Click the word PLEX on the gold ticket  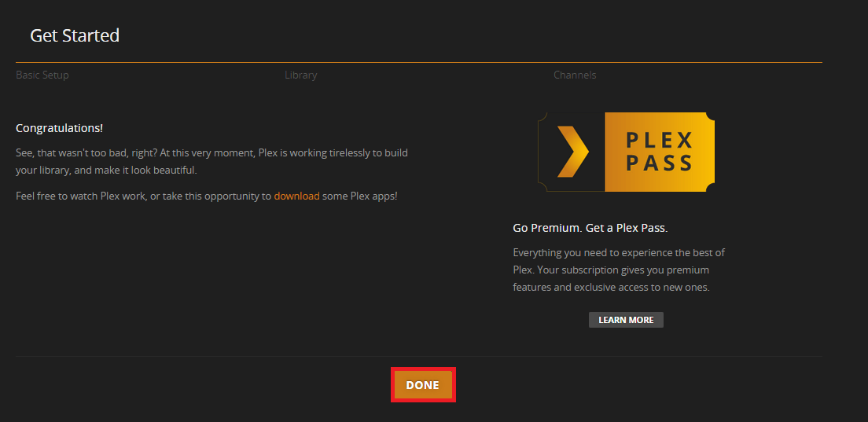click(x=659, y=141)
